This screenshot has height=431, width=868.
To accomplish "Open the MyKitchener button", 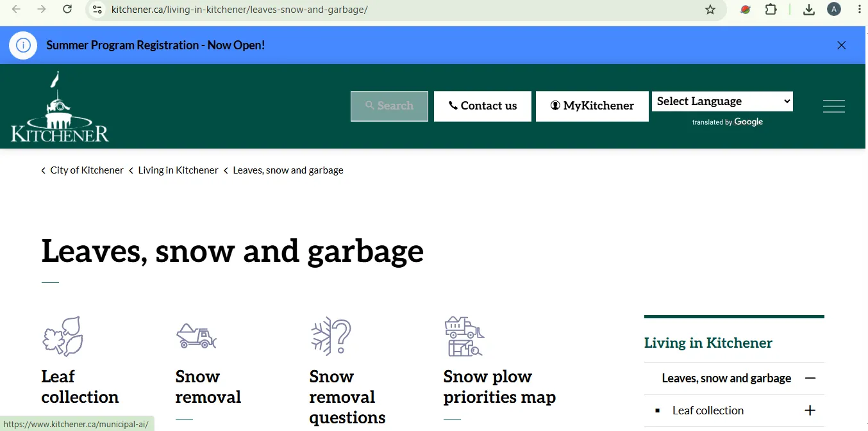I will coord(592,106).
